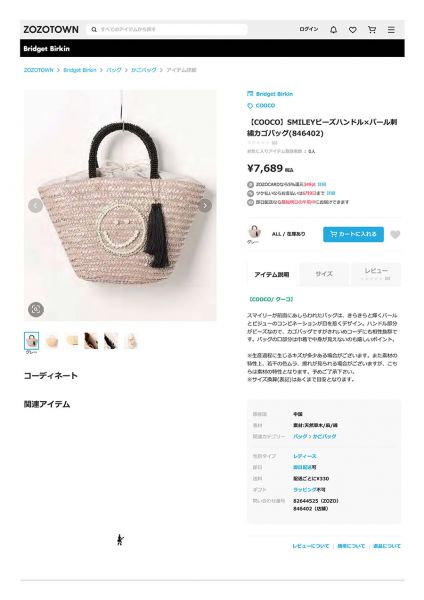The height and width of the screenshot is (600, 424).
Task: Switch to the サイズ tab
Action: point(324,274)
